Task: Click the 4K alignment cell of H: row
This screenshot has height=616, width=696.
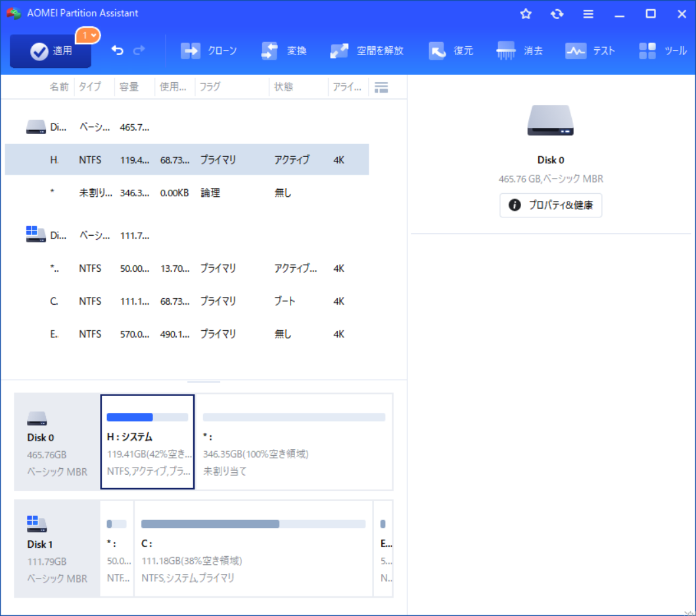Action: 338,160
